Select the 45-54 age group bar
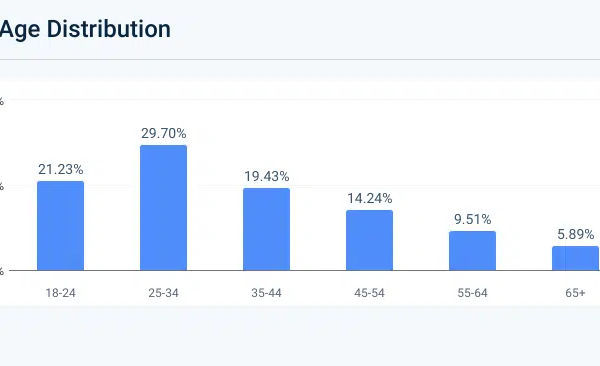The image size is (600, 366). point(369,240)
